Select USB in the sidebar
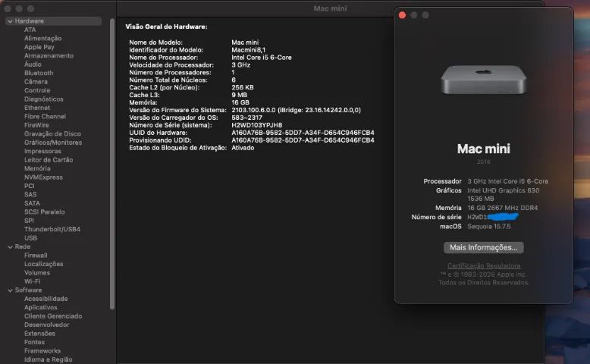The width and height of the screenshot is (590, 364). pyautogui.click(x=30, y=238)
